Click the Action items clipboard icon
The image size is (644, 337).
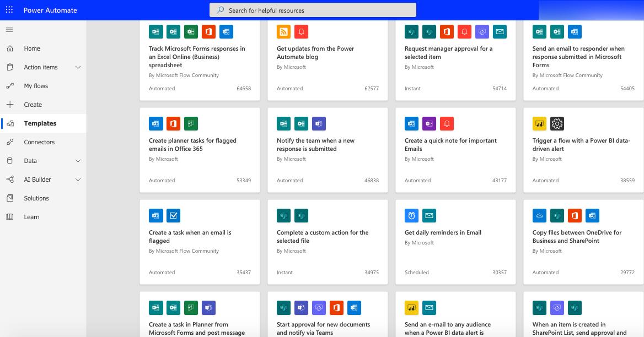(x=10, y=67)
